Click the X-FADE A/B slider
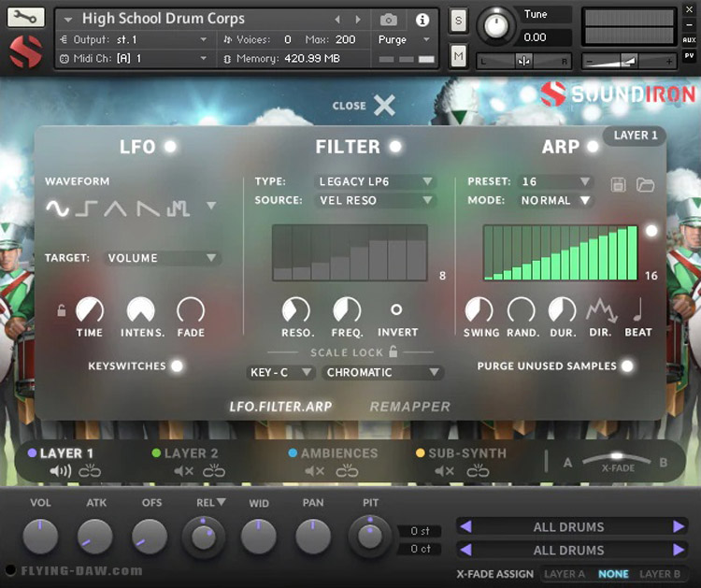701x588 pixels. coord(616,459)
